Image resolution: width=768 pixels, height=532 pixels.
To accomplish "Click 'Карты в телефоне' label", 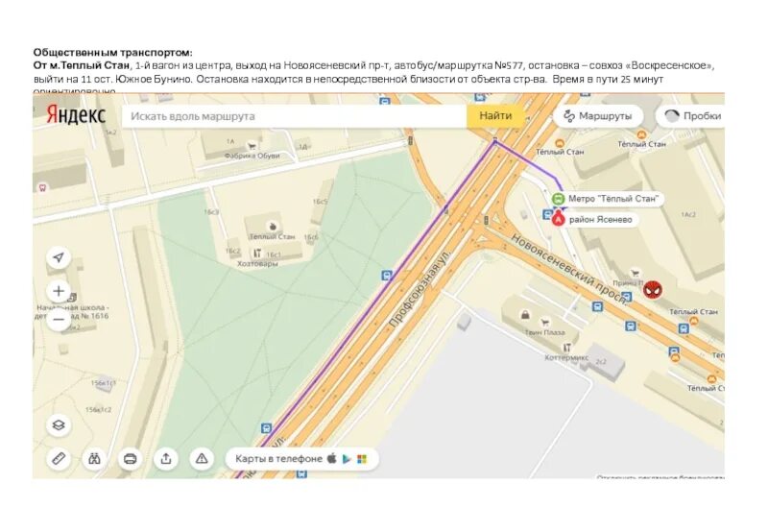I will (278, 459).
